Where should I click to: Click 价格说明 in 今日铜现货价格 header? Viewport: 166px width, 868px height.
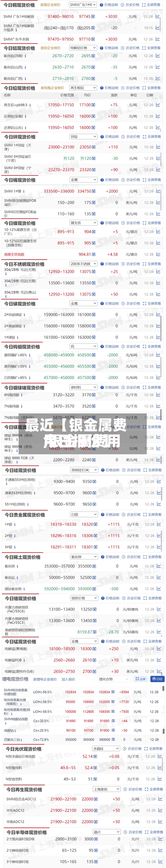[109, 5]
